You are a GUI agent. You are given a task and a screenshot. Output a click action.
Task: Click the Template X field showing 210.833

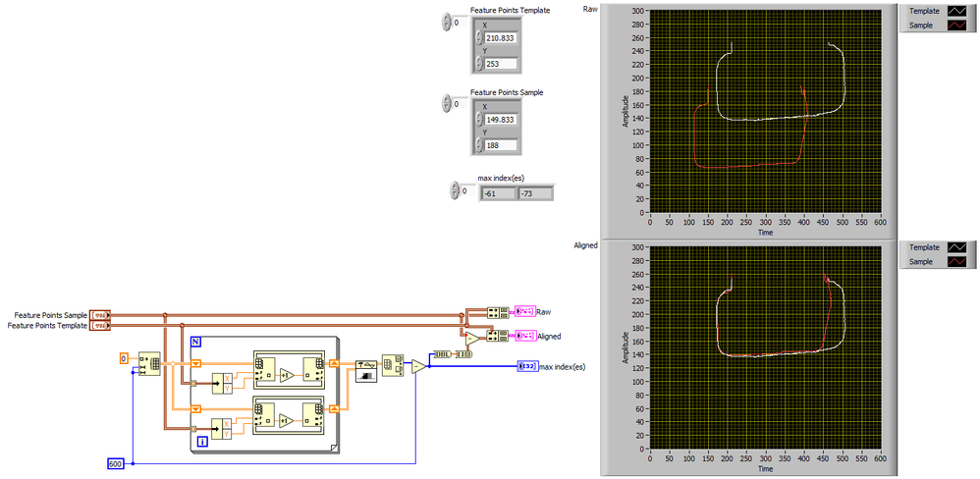(x=501, y=38)
